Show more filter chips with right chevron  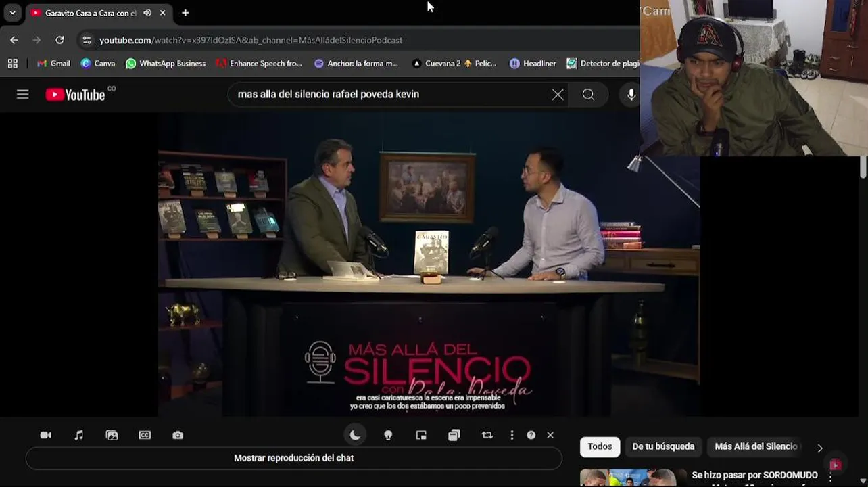820,448
